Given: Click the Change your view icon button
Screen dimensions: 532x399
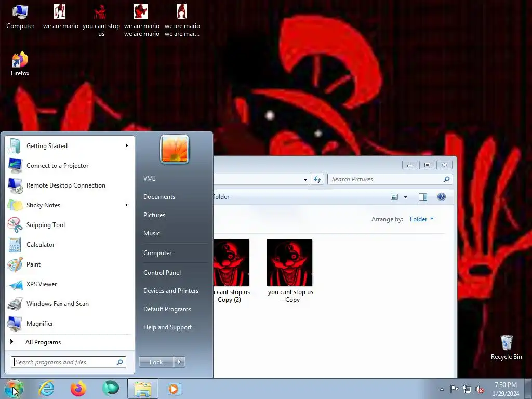Looking at the screenshot, I should point(394,197).
